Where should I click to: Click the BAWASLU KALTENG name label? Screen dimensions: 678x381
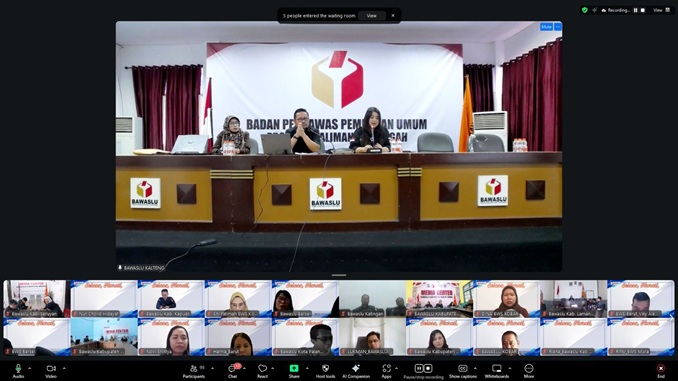click(141, 268)
